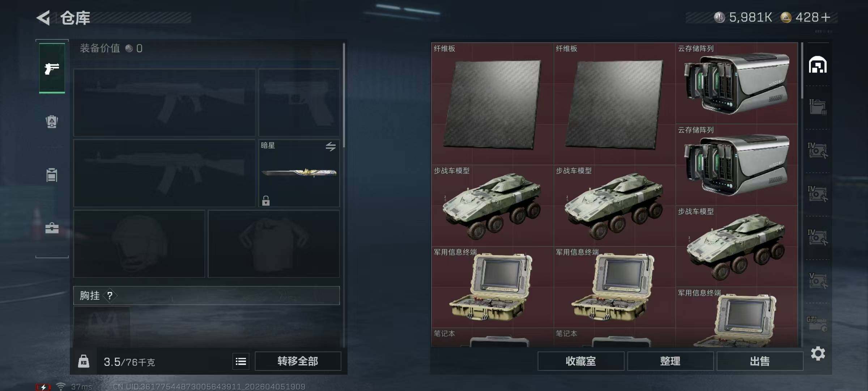Viewport: 868px width, 391px height.
Task: Open the settings gear near 出售
Action: click(x=818, y=353)
